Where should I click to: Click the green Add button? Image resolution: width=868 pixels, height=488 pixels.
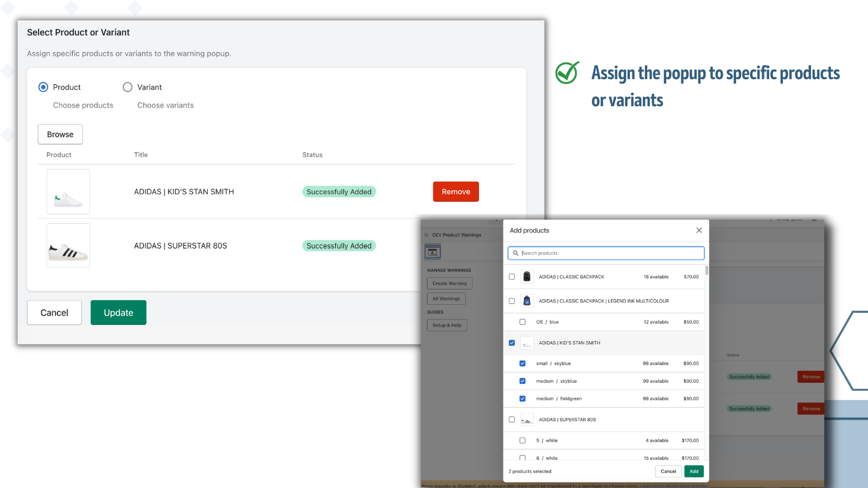694,471
